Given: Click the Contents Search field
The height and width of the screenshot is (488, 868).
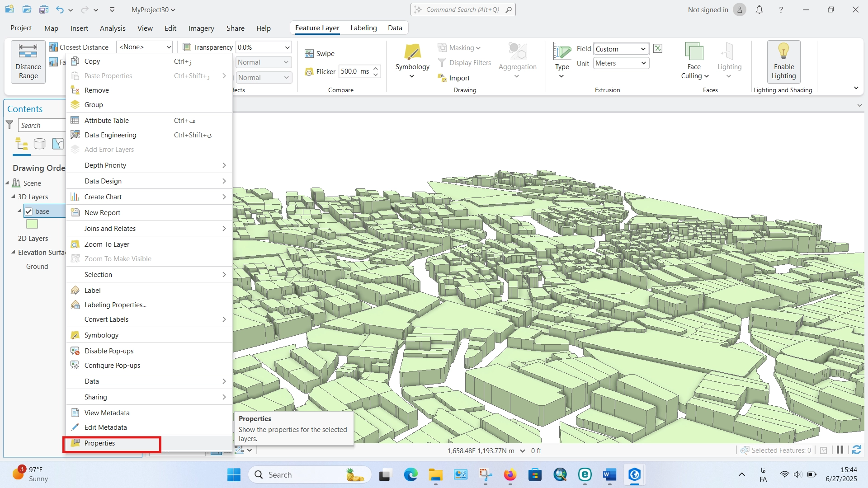Looking at the screenshot, I should (42, 125).
